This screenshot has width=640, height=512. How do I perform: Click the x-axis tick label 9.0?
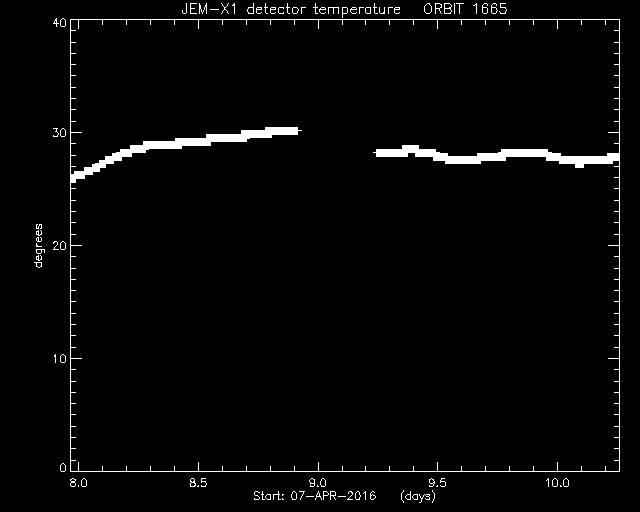click(318, 483)
